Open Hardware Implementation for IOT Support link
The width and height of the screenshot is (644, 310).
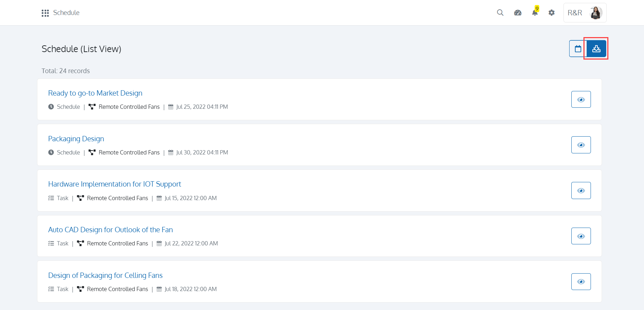click(114, 184)
